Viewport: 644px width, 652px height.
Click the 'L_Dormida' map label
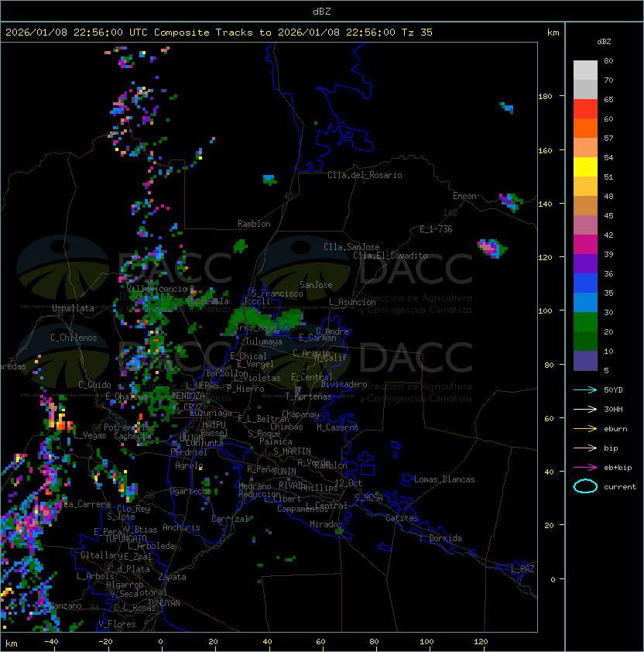pos(440,538)
